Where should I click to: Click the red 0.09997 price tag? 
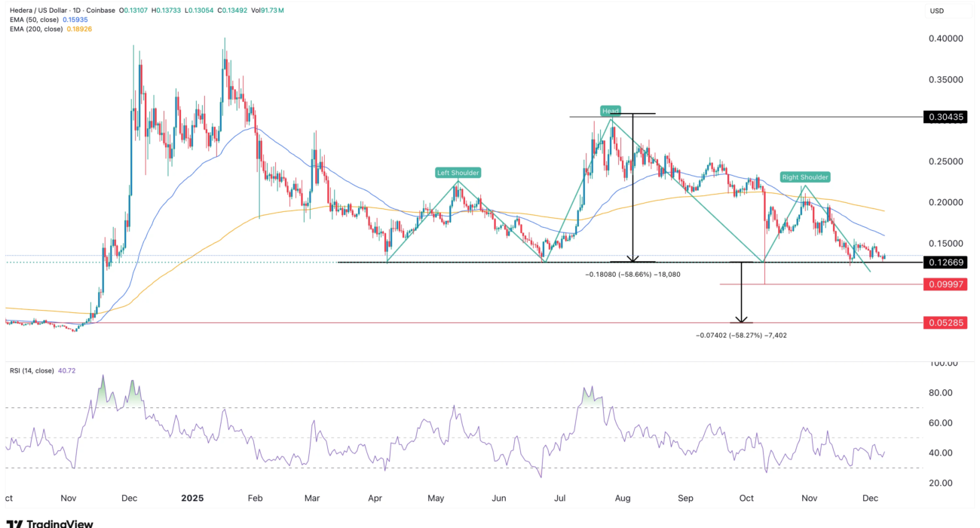point(945,284)
